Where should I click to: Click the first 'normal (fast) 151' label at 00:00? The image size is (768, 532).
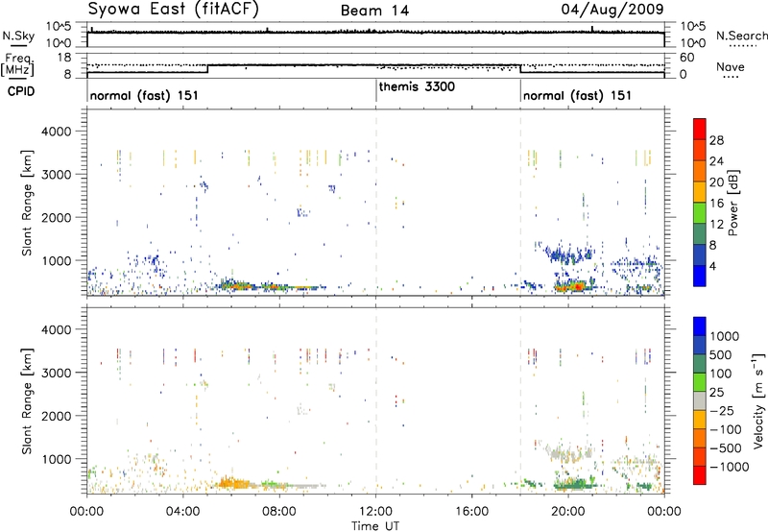click(x=144, y=95)
